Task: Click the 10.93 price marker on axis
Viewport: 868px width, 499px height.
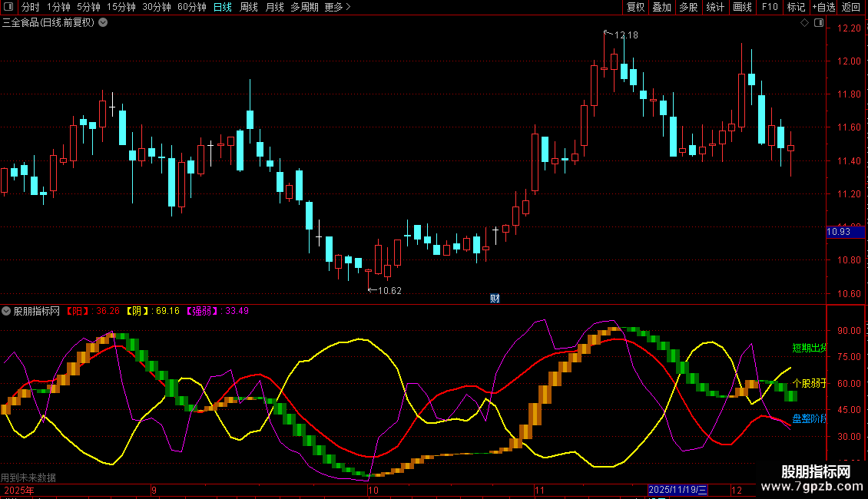Action: 845,232
